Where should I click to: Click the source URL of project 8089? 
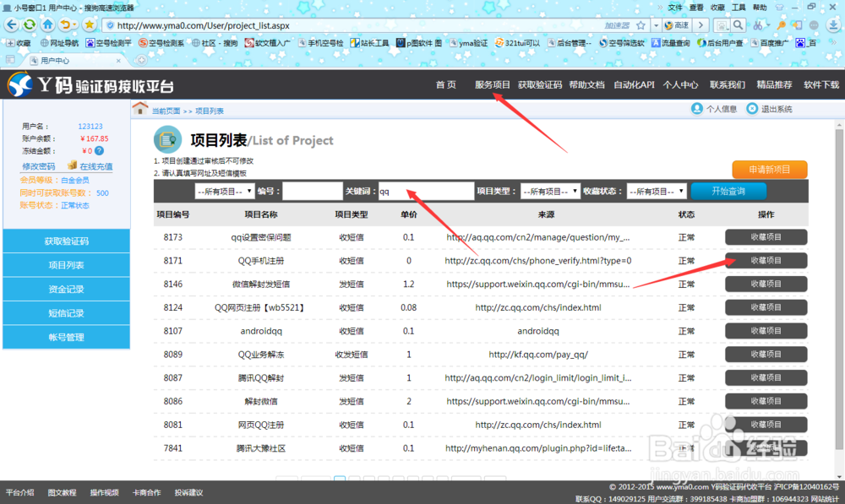(537, 355)
